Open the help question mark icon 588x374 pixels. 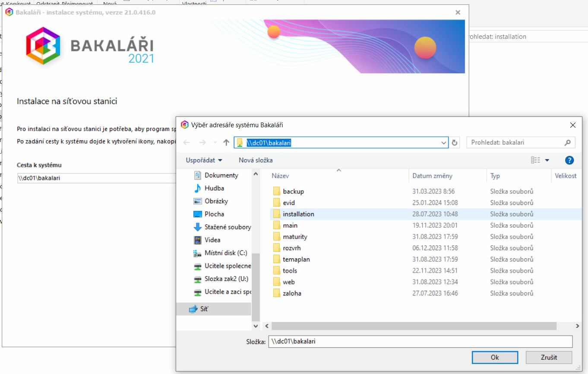(569, 160)
